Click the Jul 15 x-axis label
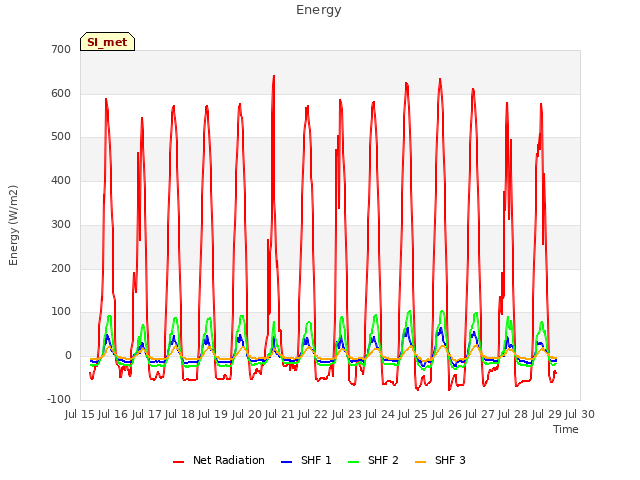Image resolution: width=640 pixels, height=480 pixels. point(80,415)
